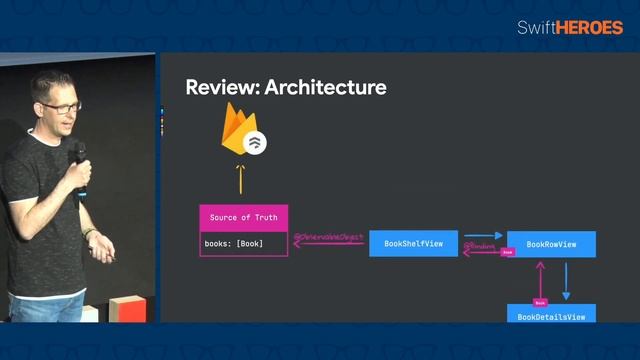Click the 'Review: Architecture' slide title
Image resolution: width=640 pixels, height=360 pixels.
click(286, 87)
